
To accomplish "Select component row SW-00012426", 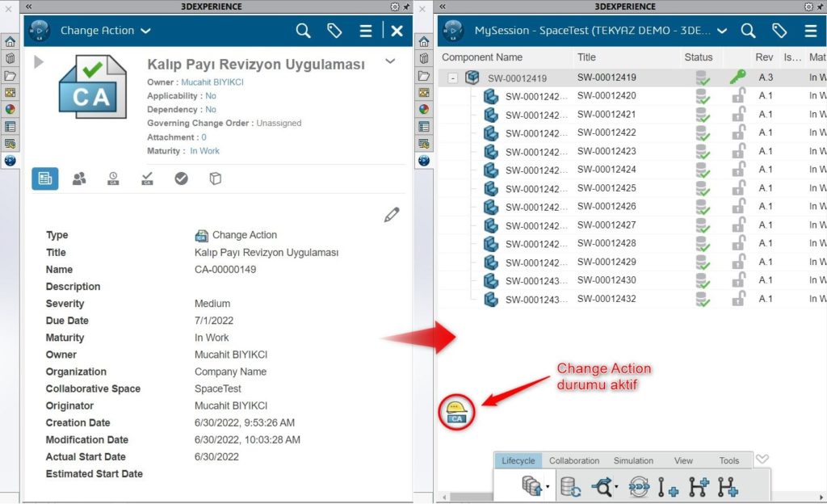I will click(632, 207).
